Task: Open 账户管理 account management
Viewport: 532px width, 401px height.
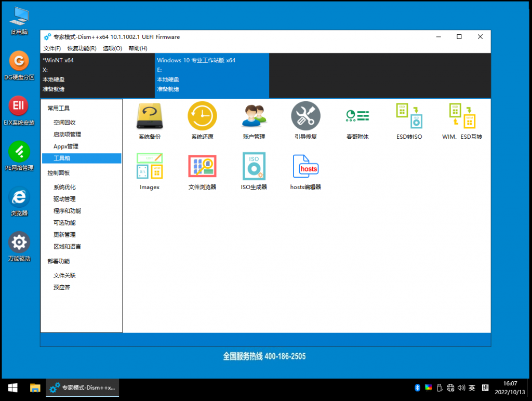Action: pos(254,121)
